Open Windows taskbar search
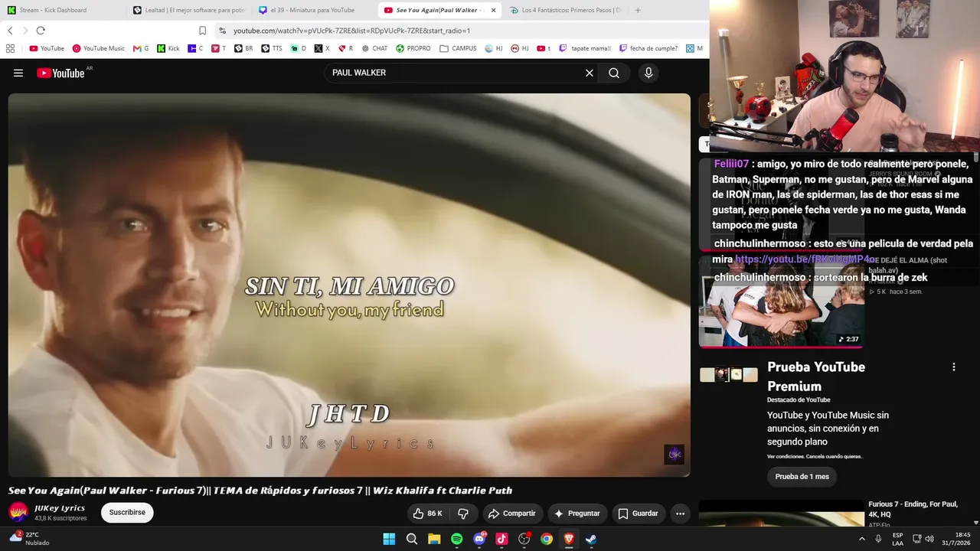The image size is (980, 551). point(412,539)
